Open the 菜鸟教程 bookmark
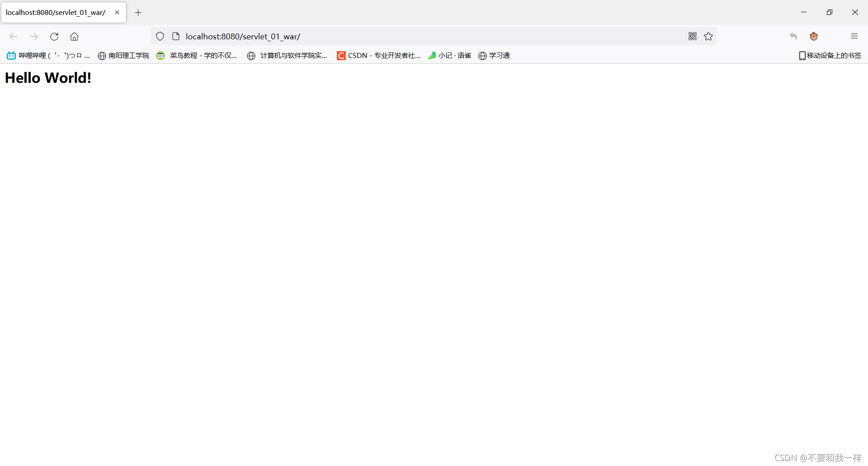This screenshot has height=466, width=868. [197, 55]
